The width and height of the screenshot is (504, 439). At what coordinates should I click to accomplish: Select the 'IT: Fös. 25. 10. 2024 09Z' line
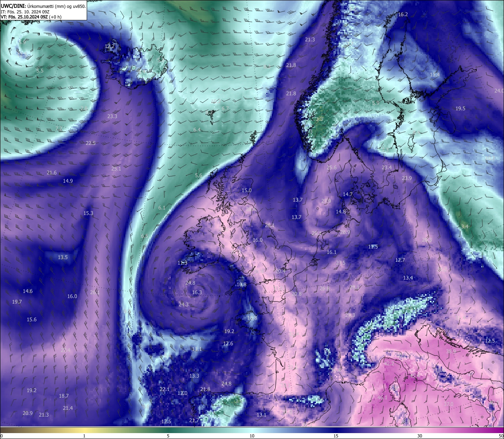tap(26, 12)
